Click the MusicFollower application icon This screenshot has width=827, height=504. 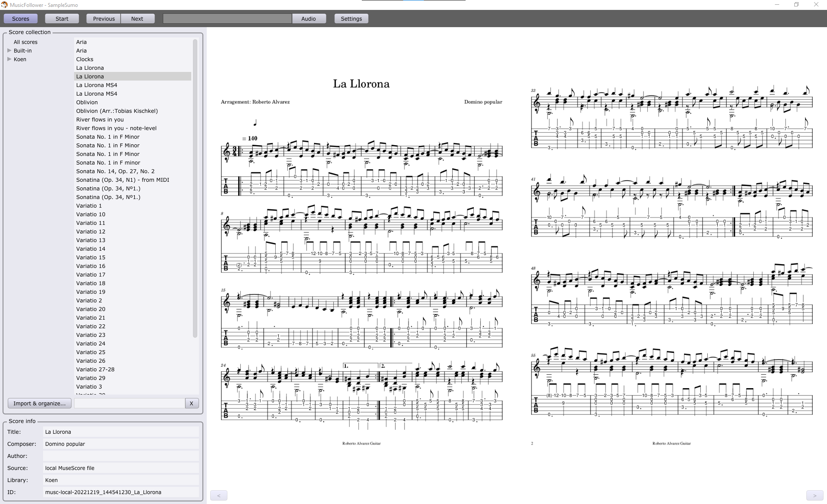coord(5,5)
